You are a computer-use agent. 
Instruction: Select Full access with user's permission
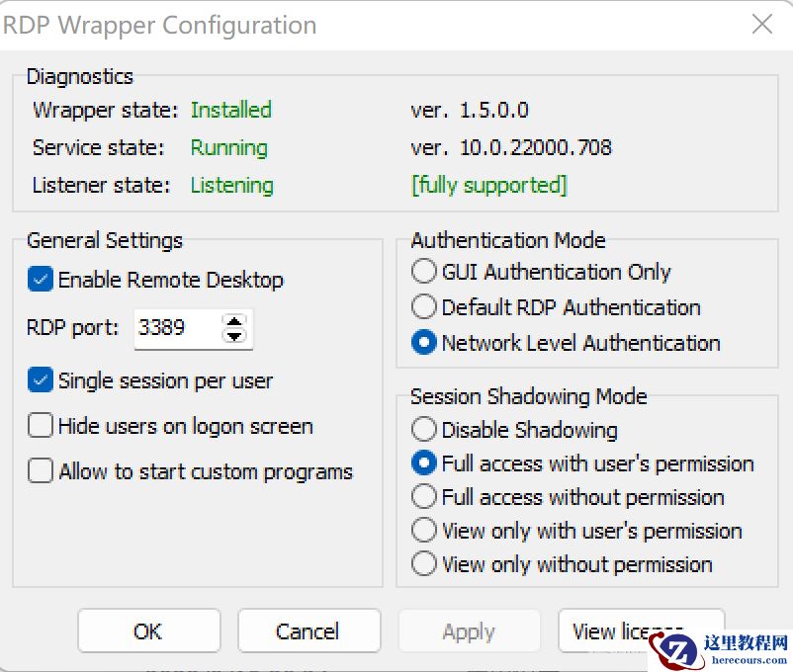pos(423,463)
